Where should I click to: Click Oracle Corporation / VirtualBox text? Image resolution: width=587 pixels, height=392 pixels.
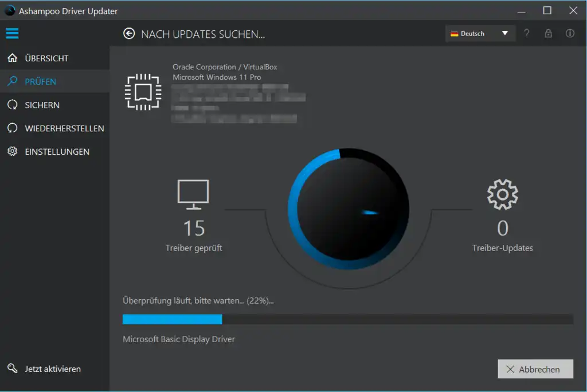click(x=225, y=67)
